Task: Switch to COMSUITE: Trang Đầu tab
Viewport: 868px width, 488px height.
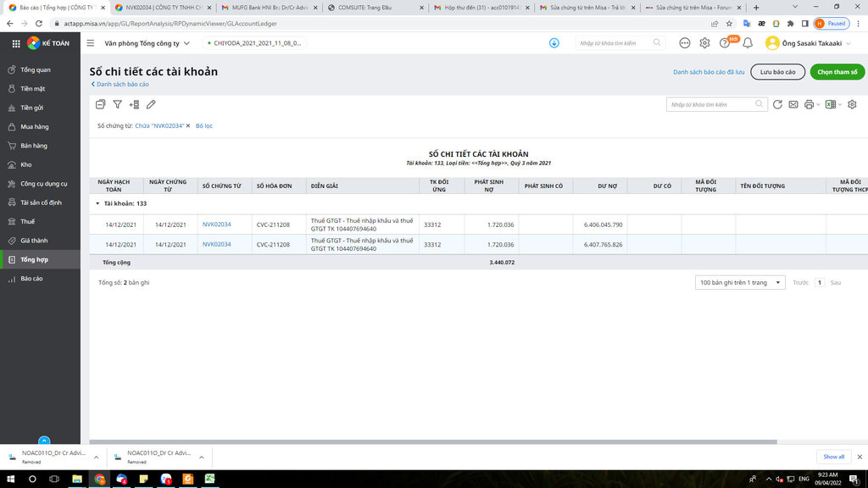Action: click(374, 8)
